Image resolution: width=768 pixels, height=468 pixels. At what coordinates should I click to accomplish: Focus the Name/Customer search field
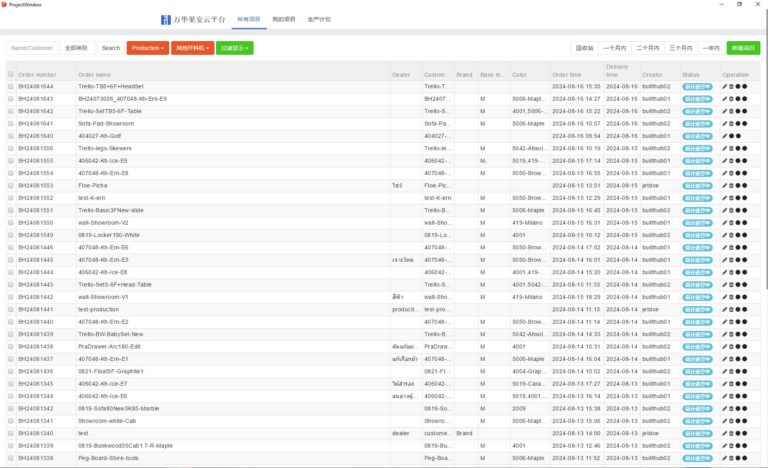(x=32, y=48)
